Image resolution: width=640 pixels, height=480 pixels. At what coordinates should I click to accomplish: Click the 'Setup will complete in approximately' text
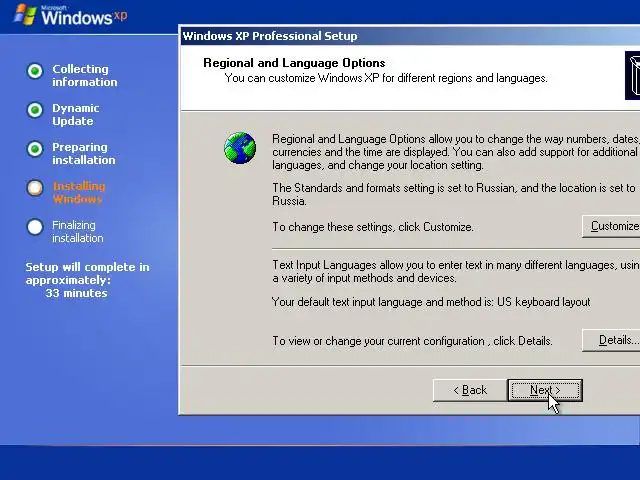click(87, 273)
